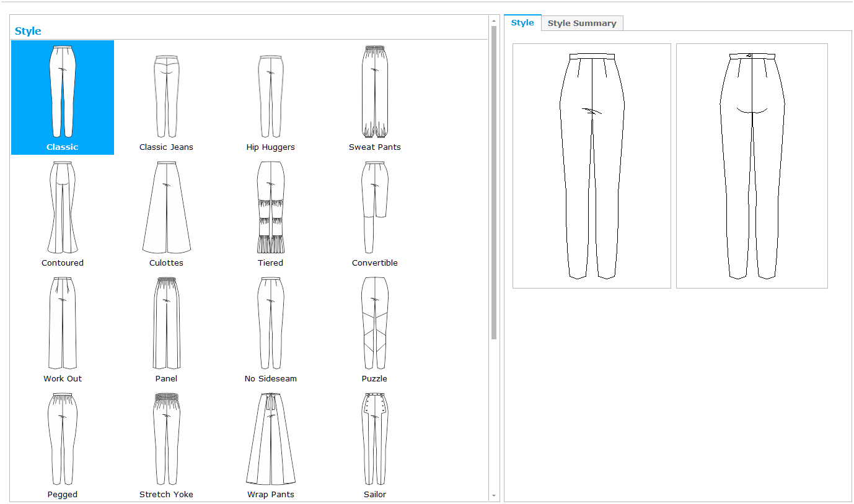Screen dimensions: 854x504
Task: Select the Panel pants style icon
Action: (x=166, y=323)
